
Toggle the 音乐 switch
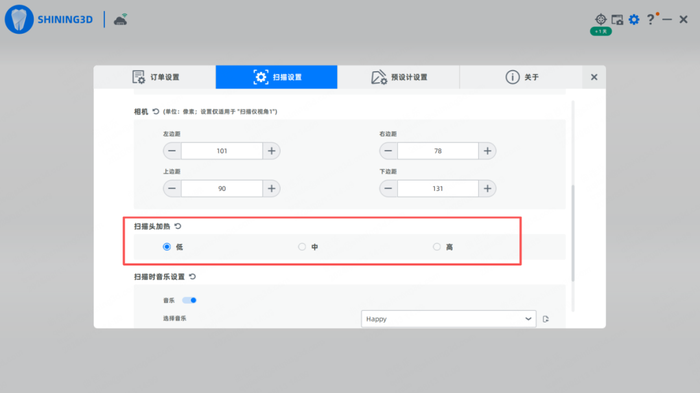[x=189, y=300]
